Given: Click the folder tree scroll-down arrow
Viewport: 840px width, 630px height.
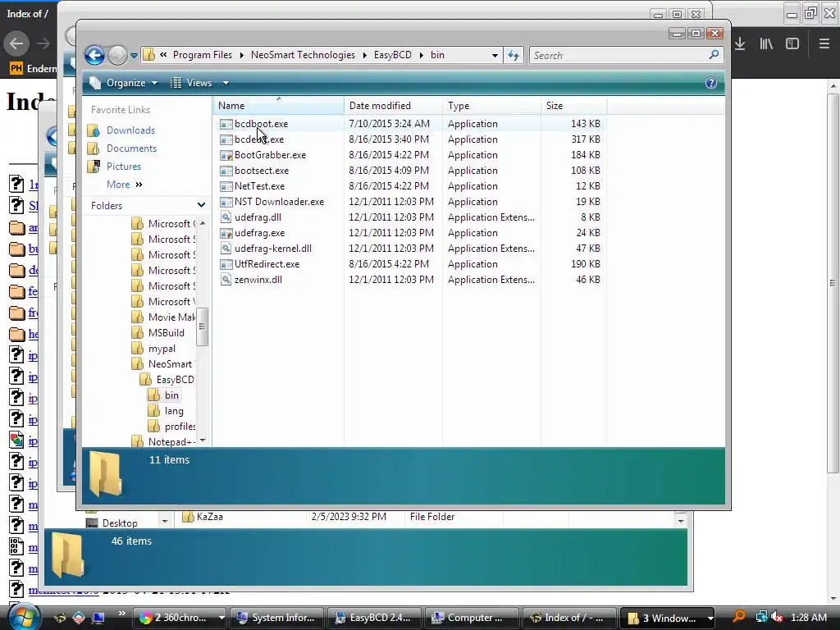Looking at the screenshot, I should [202, 441].
